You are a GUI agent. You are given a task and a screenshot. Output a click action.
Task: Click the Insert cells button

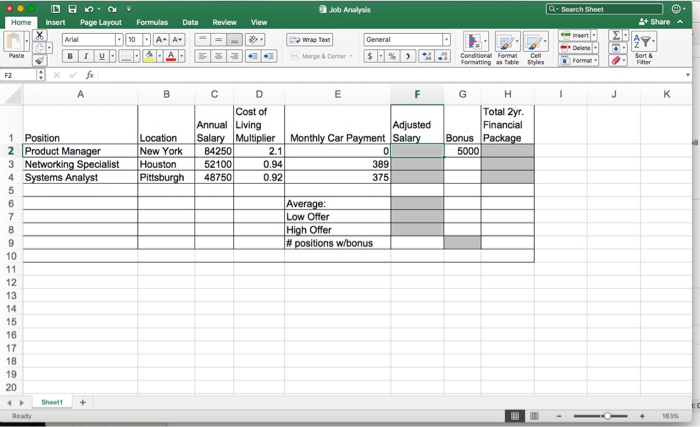click(x=575, y=35)
